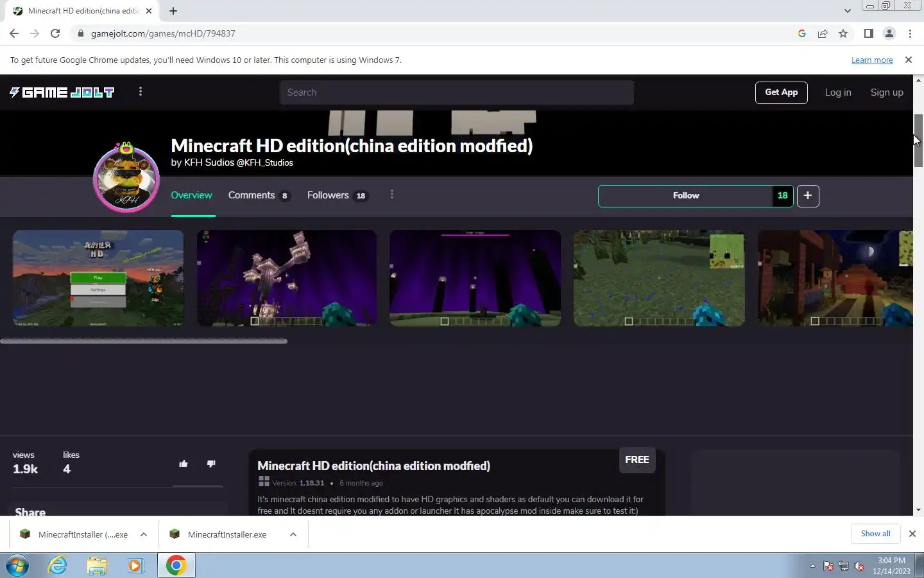Switch to the Overview tab
Image resolution: width=924 pixels, height=578 pixels.
click(191, 195)
